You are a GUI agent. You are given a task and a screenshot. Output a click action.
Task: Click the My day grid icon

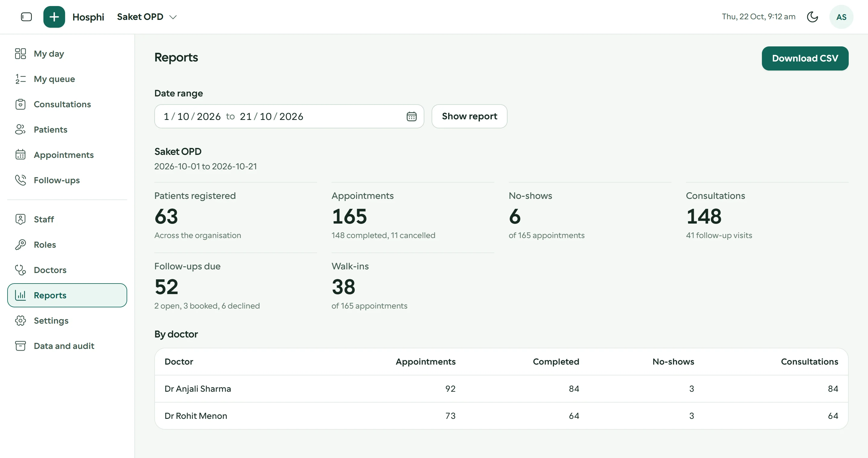(20, 54)
